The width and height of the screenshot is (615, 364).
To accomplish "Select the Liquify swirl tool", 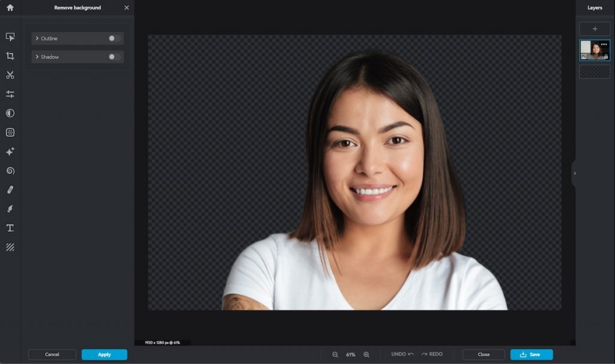I will (x=10, y=171).
